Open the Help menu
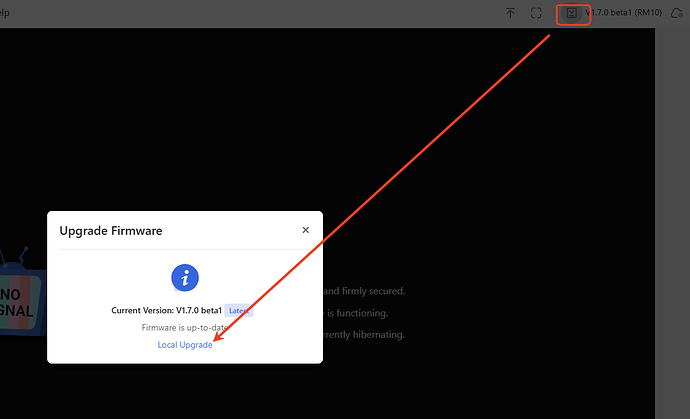The width and height of the screenshot is (690, 419). tap(5, 14)
